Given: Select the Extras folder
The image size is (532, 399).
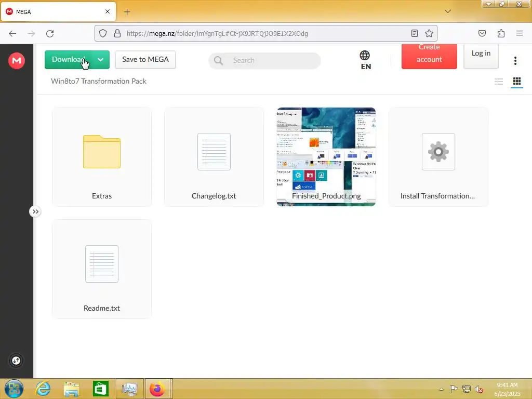Looking at the screenshot, I should pos(102,157).
